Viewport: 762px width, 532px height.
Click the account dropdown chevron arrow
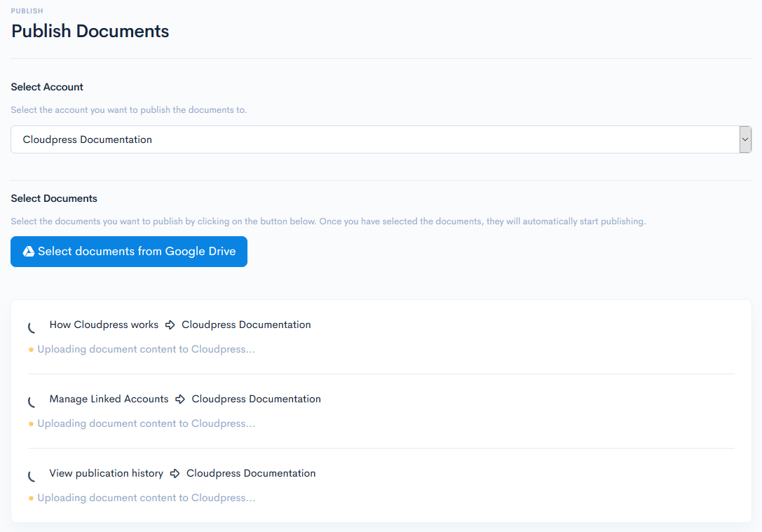[x=745, y=139]
